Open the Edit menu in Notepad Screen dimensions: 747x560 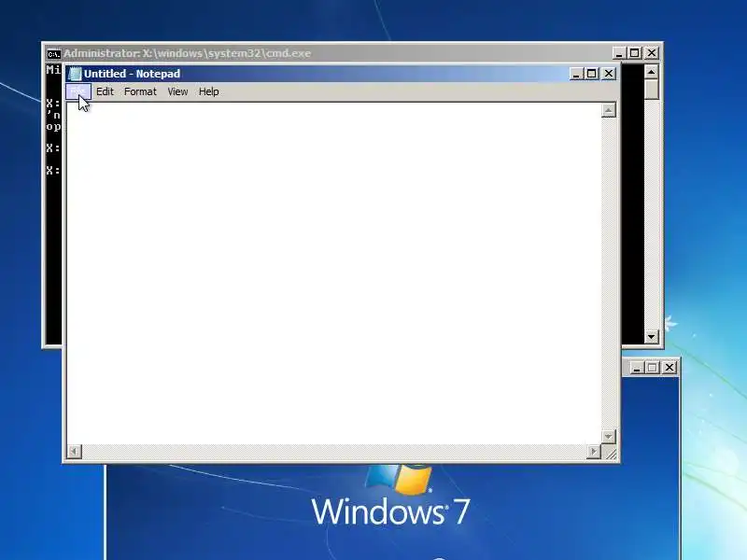point(105,91)
